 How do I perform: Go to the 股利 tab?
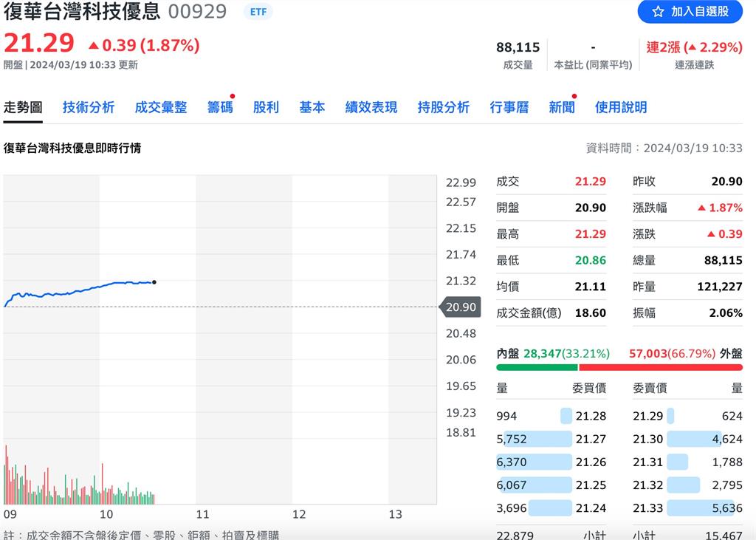click(266, 107)
